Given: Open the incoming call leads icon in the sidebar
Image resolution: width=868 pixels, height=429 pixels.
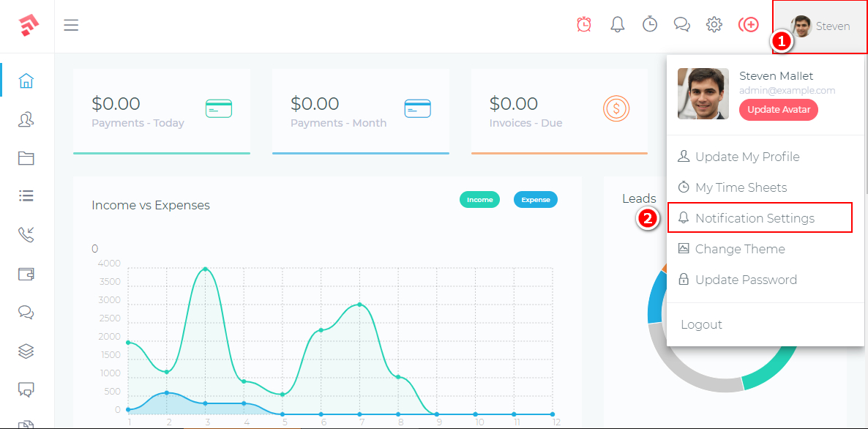Looking at the screenshot, I should 26,235.
